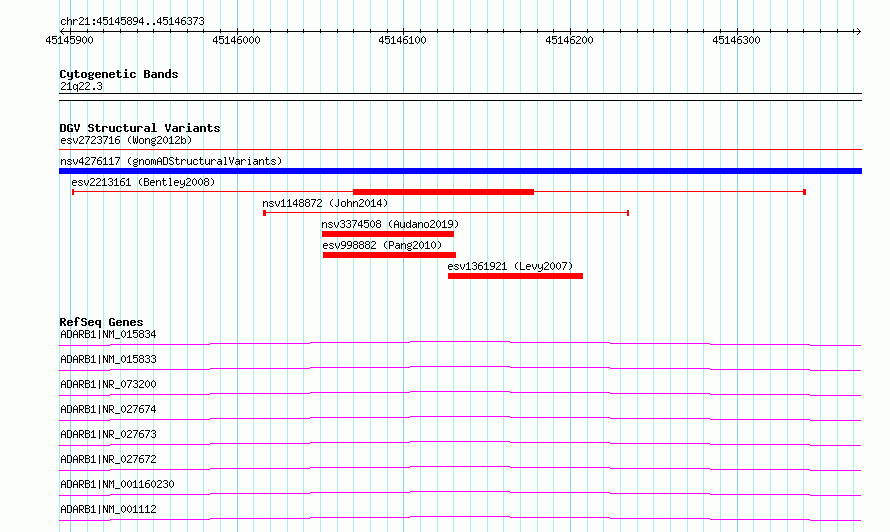The width and height of the screenshot is (890, 532).
Task: Open variant nsv1148872 (John2014) label
Action: 325,203
